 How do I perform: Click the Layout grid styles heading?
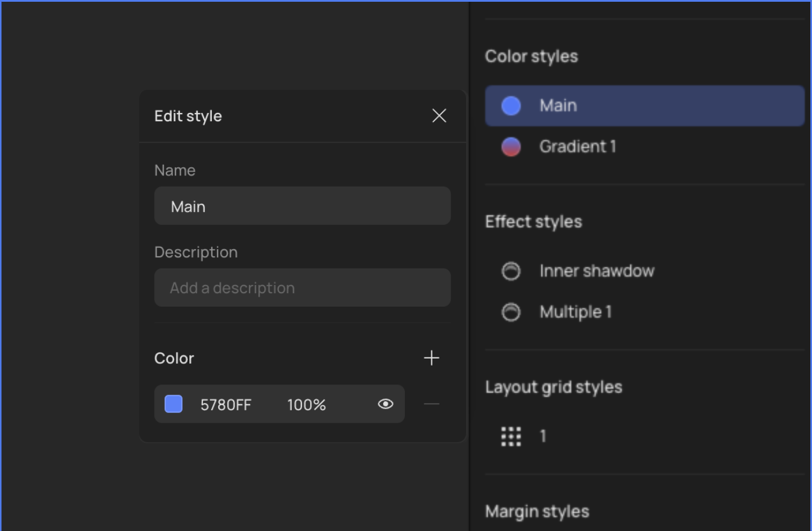point(554,387)
